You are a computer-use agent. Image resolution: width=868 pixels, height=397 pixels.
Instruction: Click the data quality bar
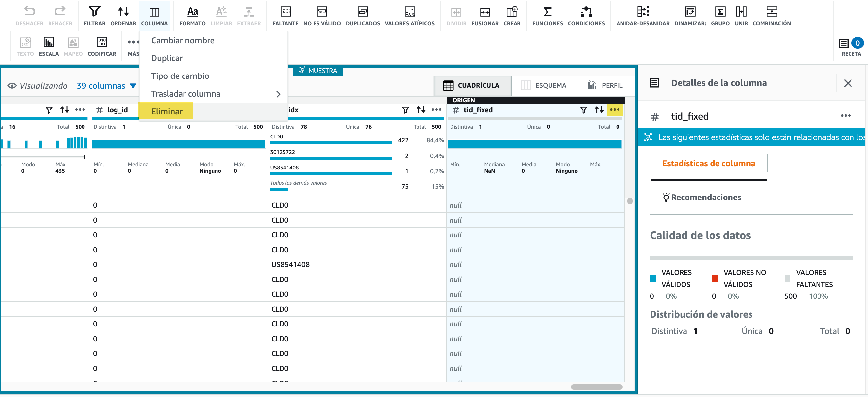[751, 258]
